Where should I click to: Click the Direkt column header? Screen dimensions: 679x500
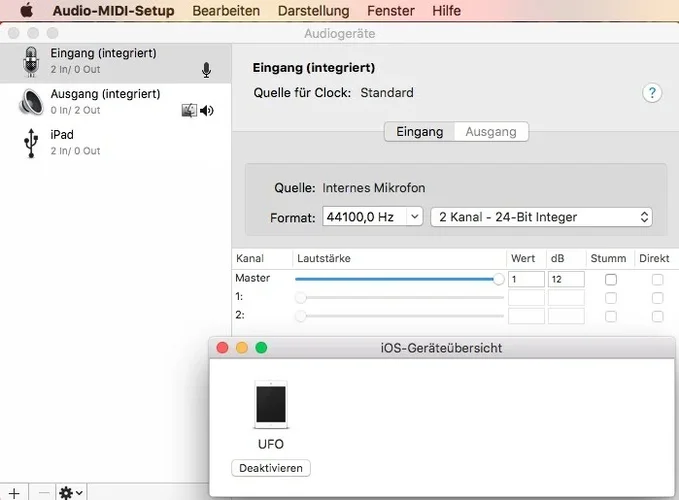point(654,258)
